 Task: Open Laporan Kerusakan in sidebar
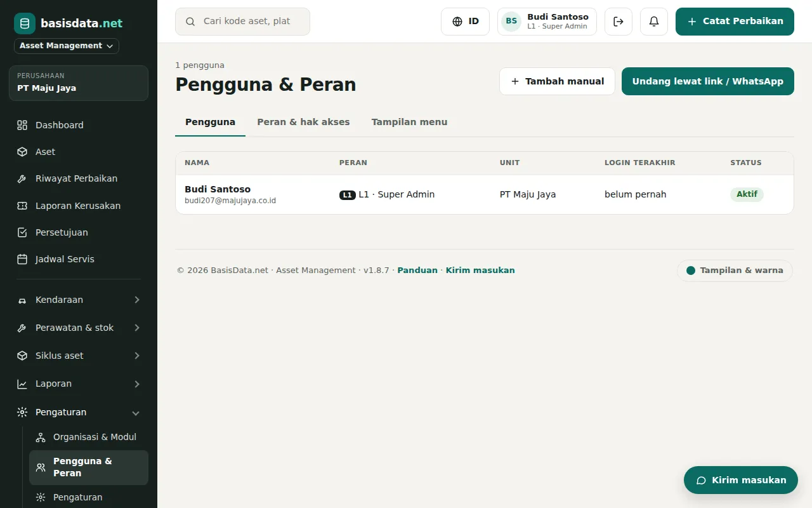[79, 206]
